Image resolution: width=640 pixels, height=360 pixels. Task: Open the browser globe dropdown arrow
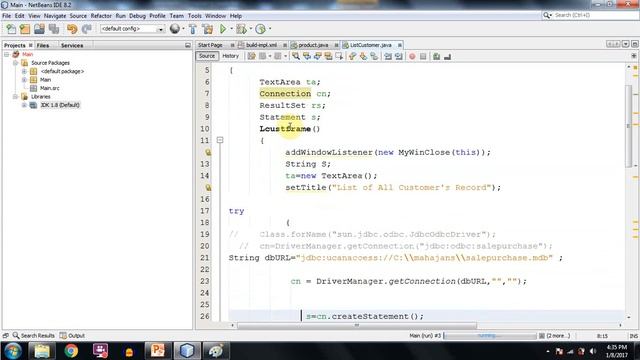coord(183,29)
